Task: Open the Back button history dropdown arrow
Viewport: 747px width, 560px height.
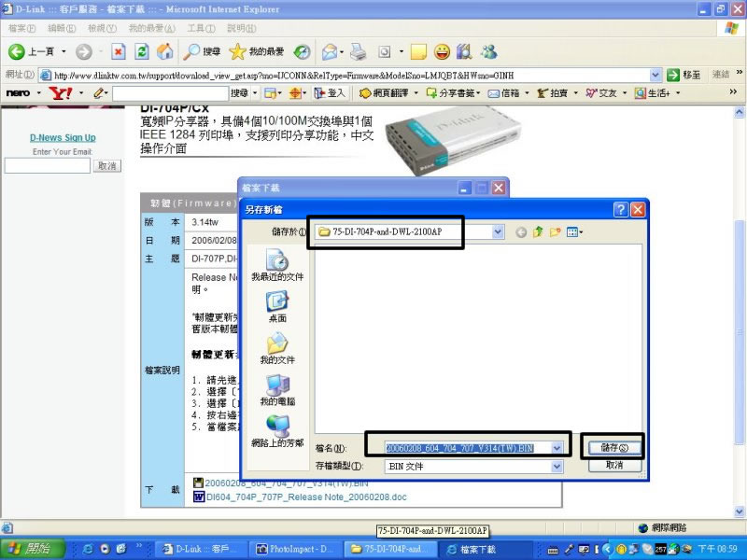Action: [63, 51]
